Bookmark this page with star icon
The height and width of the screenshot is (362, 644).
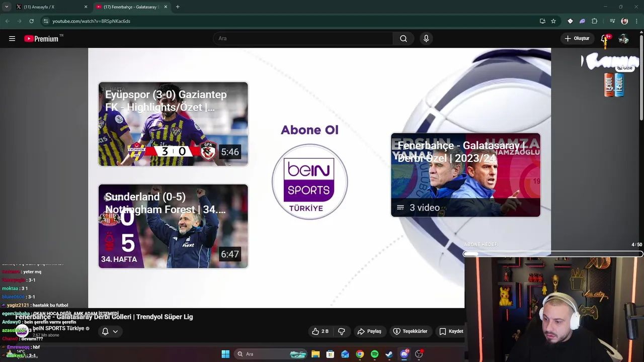553,21
